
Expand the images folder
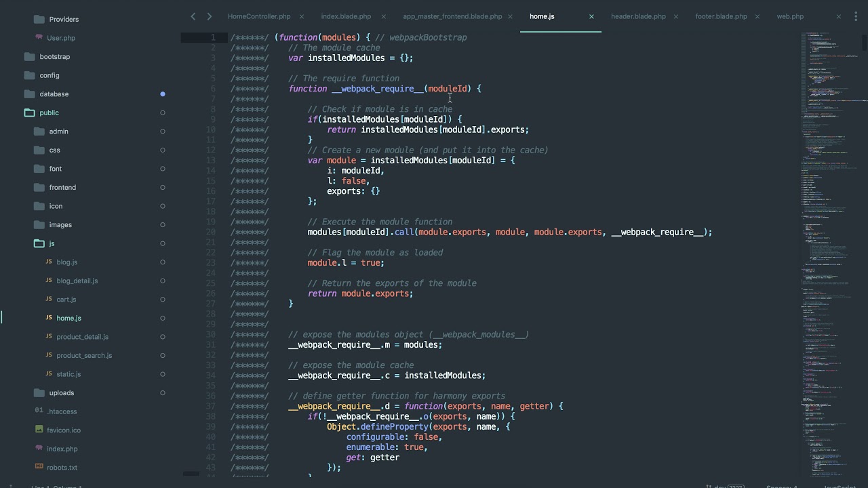coord(39,224)
